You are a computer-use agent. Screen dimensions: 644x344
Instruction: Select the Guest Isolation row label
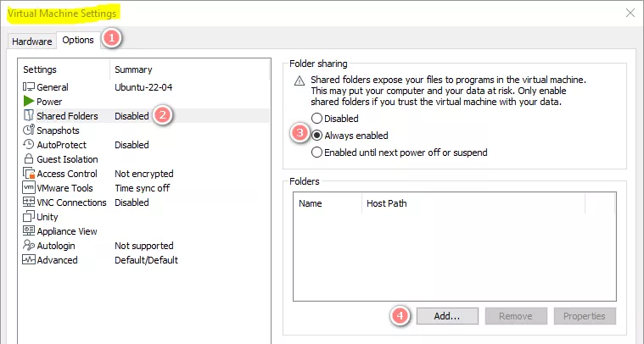67,159
